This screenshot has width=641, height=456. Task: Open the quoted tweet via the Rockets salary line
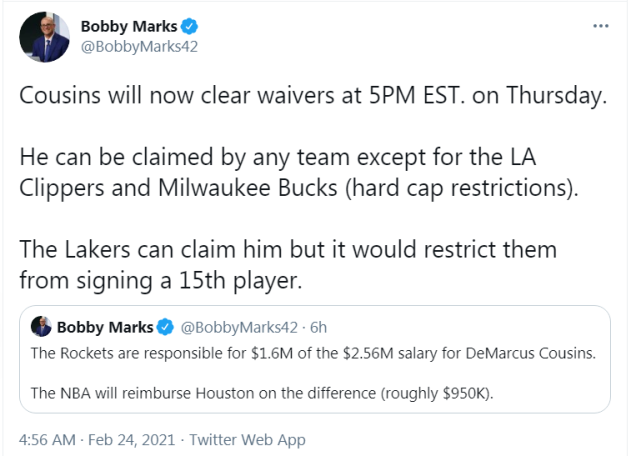[314, 353]
